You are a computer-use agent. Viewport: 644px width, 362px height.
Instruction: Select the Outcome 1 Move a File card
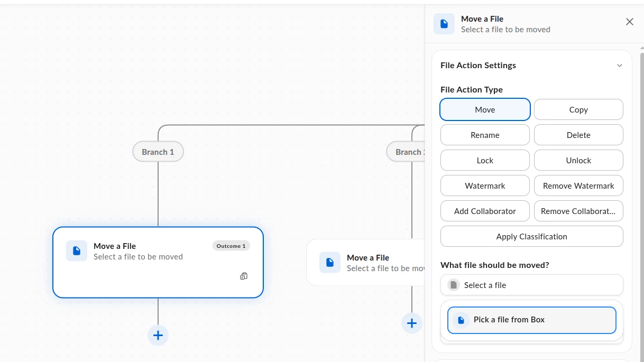coord(158,262)
